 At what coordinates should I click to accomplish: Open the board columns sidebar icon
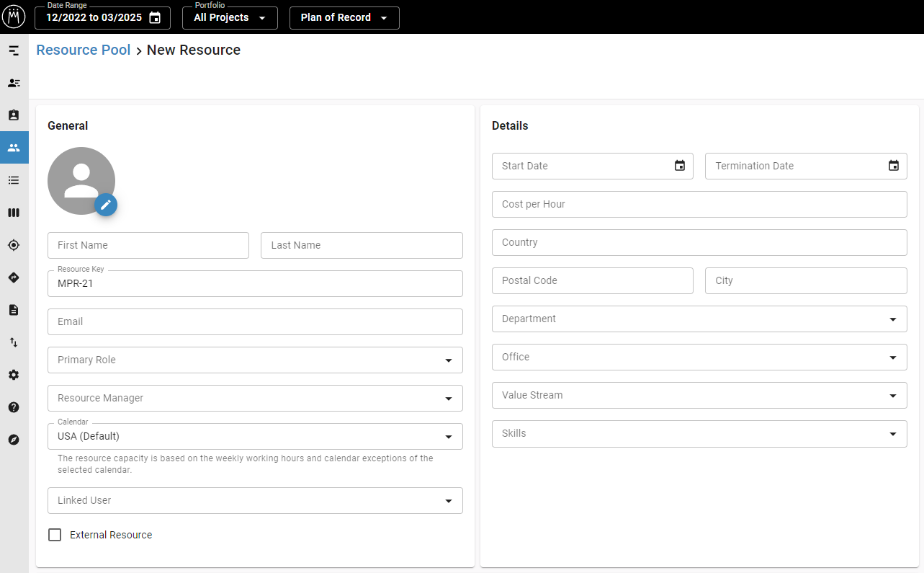tap(14, 213)
